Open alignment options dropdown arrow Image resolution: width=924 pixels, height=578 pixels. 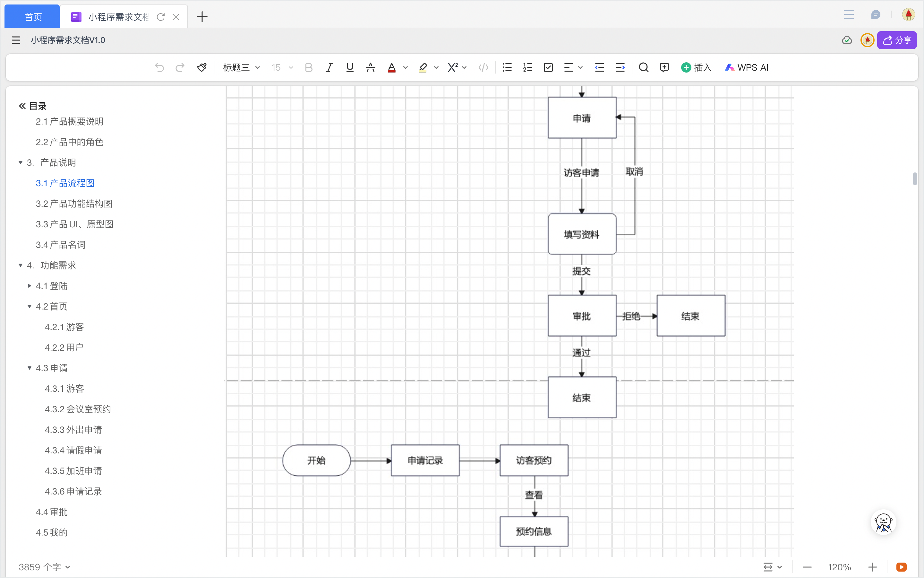coord(580,68)
